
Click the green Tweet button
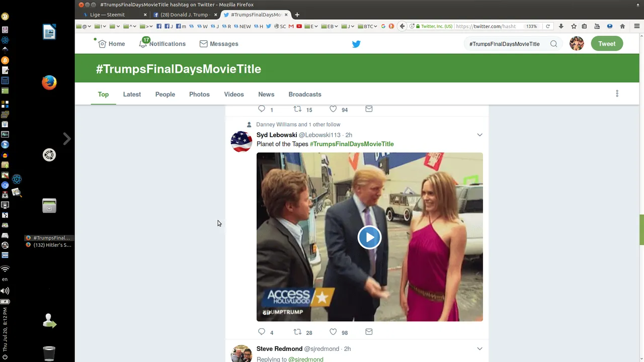607,44
